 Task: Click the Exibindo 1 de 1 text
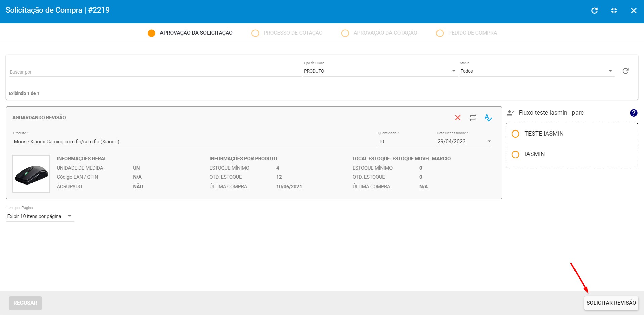point(24,93)
